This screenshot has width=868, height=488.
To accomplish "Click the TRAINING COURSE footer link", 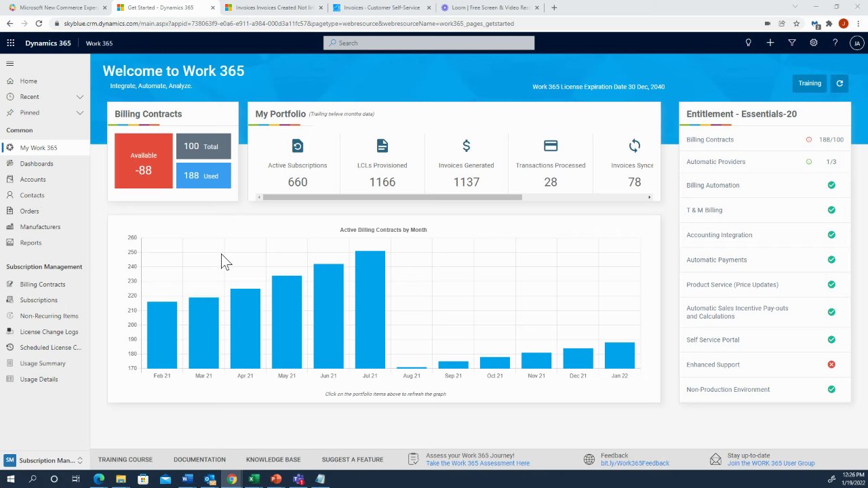I will 125,460.
